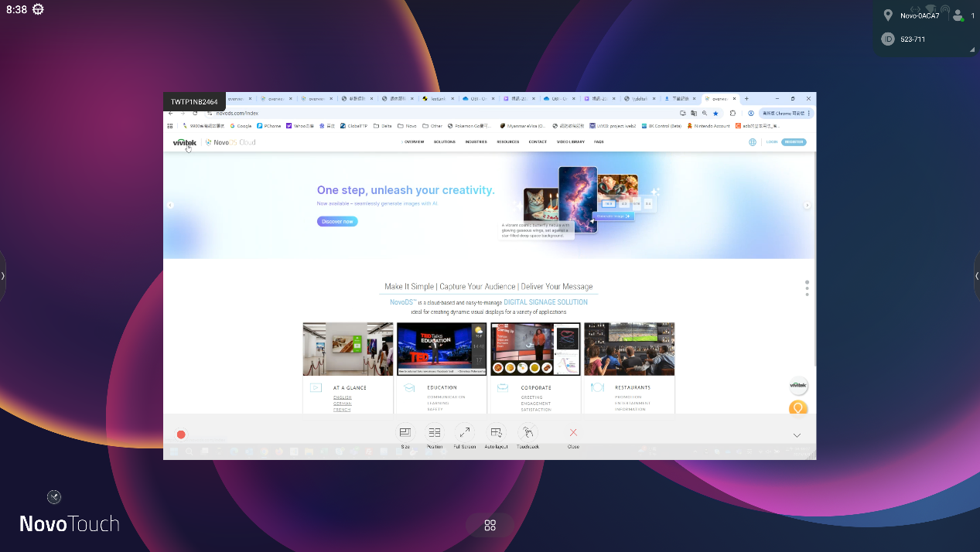Click the Wi-Fi status icon

(930, 9)
